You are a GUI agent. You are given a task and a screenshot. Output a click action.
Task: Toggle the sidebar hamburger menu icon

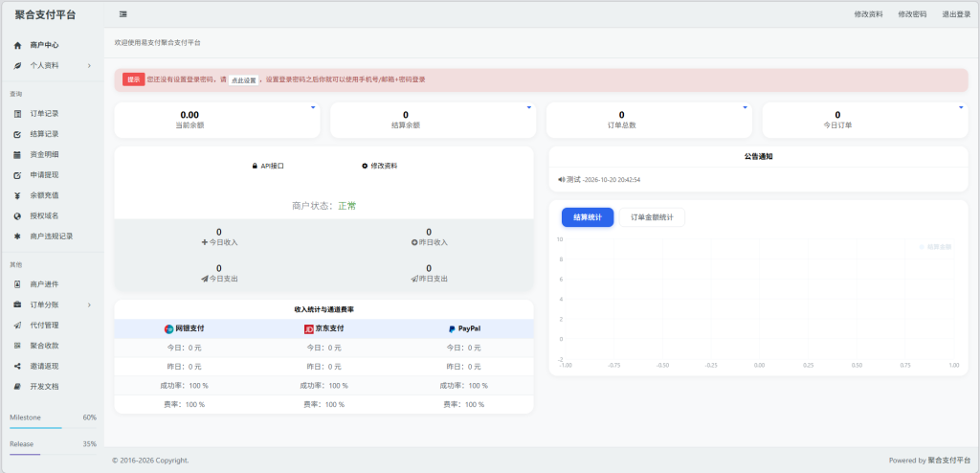[x=123, y=13]
